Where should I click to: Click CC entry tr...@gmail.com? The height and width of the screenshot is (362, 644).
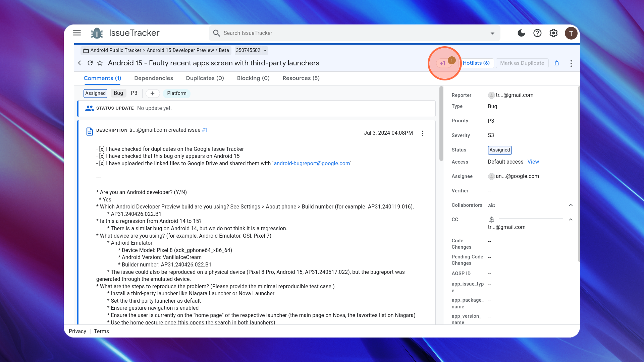(507, 227)
